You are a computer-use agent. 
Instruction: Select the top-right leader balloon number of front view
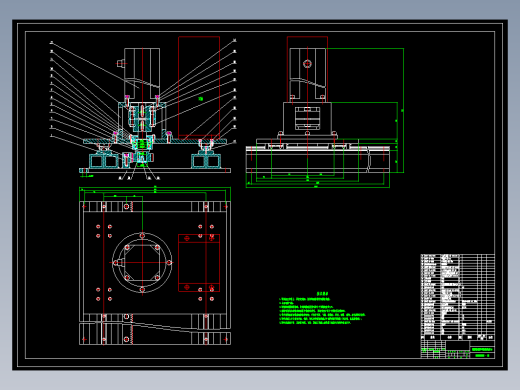[x=235, y=40]
